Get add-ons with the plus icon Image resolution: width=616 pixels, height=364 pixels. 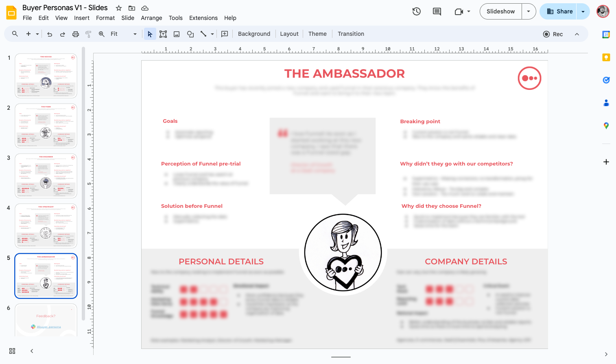click(606, 162)
